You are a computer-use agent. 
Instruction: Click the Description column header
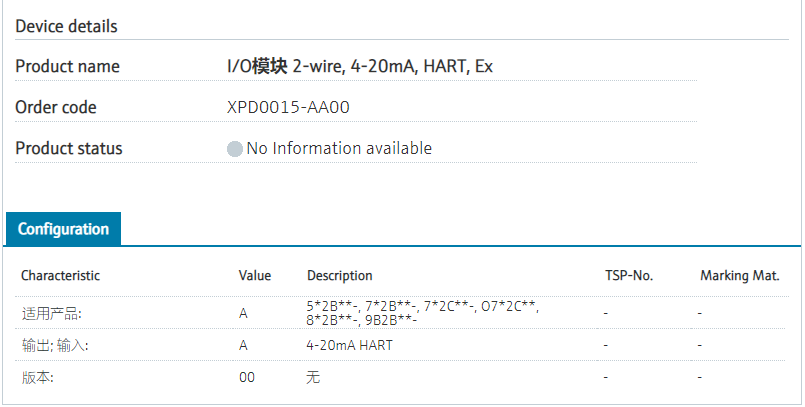coord(339,275)
